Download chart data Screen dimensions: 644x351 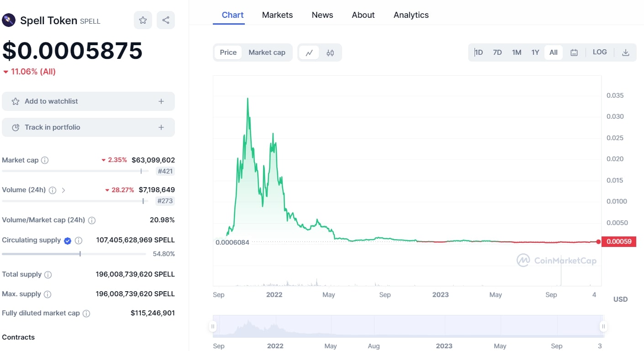coord(626,52)
